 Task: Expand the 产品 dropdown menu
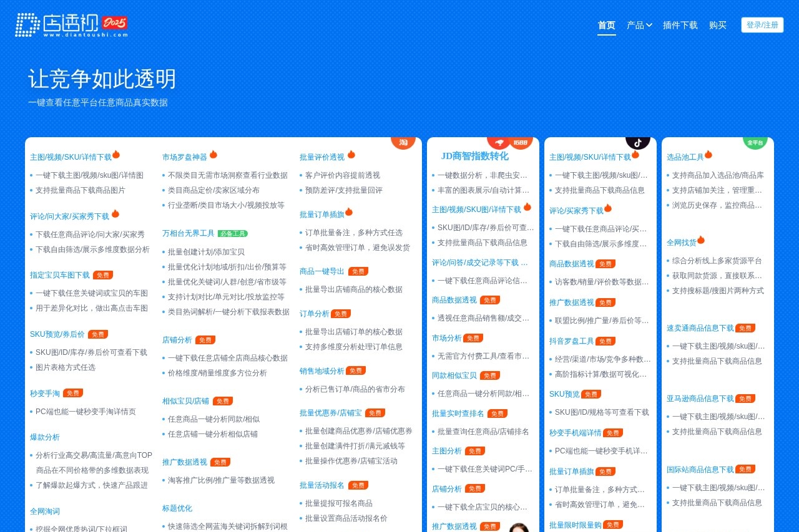[x=639, y=26]
